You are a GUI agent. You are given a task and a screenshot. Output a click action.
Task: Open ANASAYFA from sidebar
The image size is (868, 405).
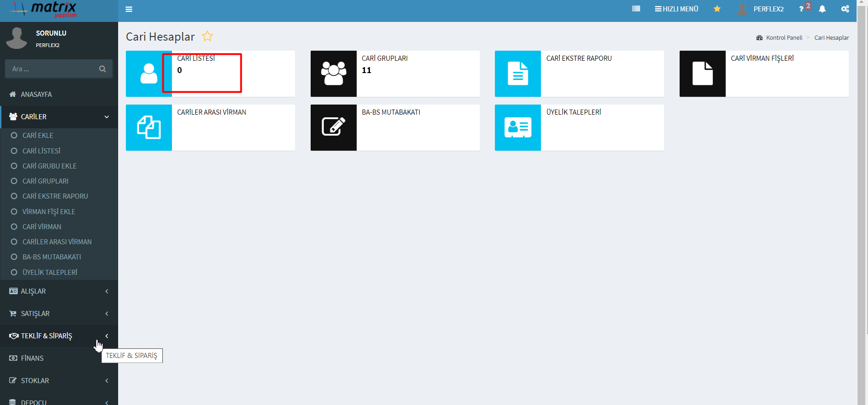tap(36, 95)
